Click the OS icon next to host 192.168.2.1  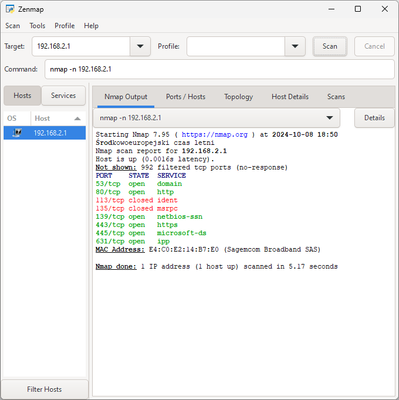(17, 133)
